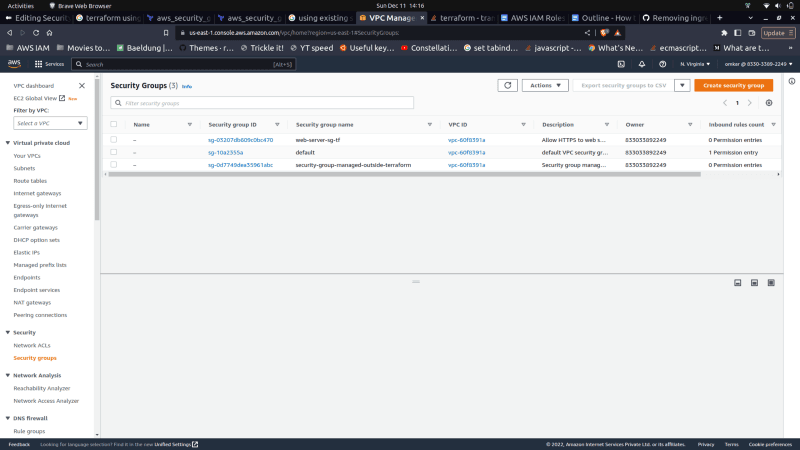The width and height of the screenshot is (800, 450).
Task: Open the Actions dropdown
Action: click(545, 85)
